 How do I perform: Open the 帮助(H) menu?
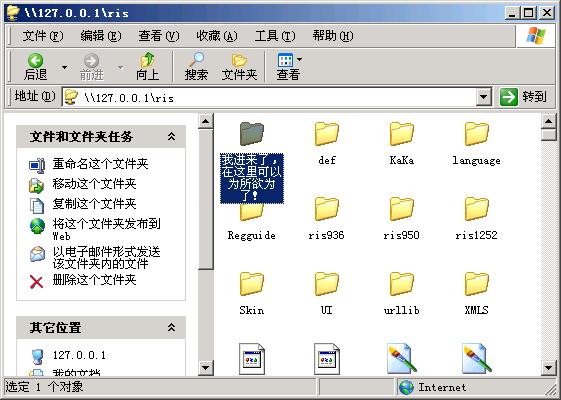tap(333, 36)
